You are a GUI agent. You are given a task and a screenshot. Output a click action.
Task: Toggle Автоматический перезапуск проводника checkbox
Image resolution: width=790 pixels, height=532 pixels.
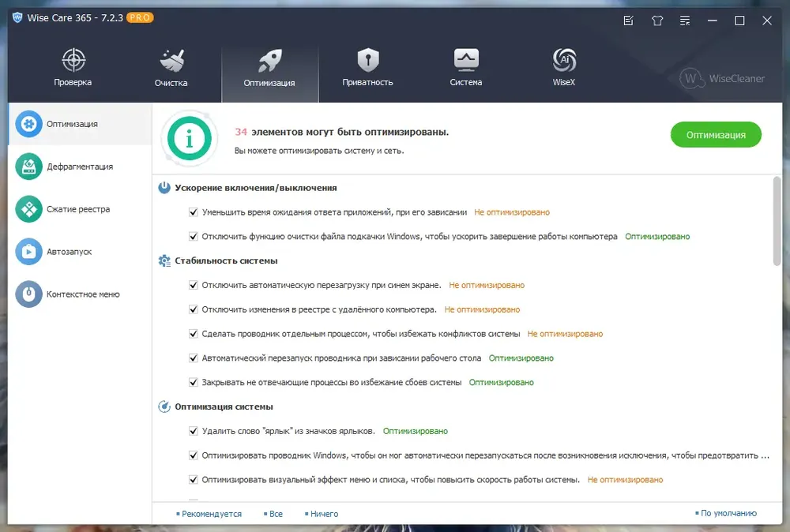[193, 358]
